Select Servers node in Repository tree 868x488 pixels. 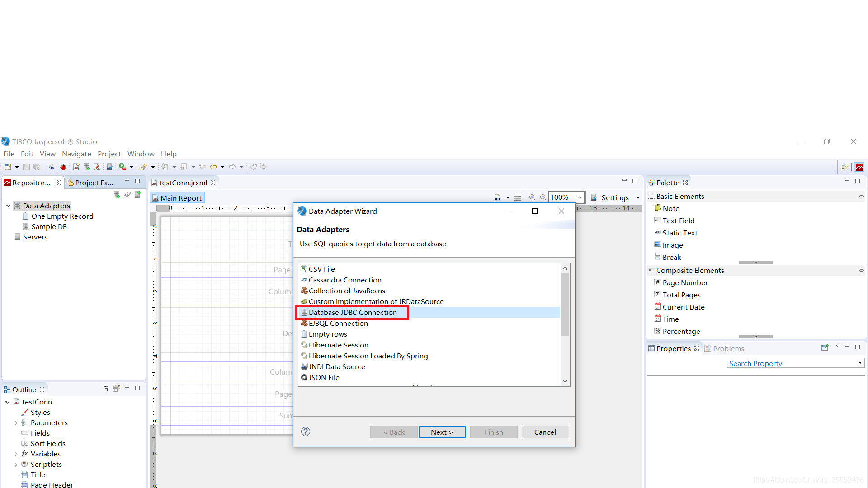[31, 237]
